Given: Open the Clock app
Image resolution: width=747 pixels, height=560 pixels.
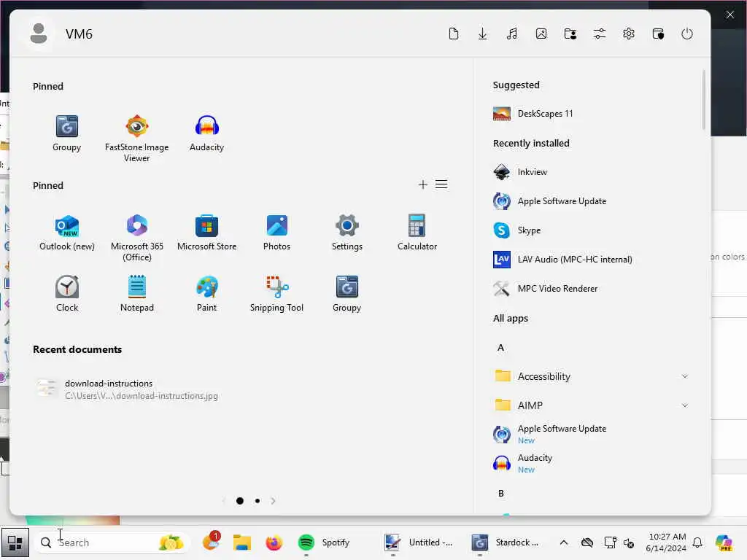Looking at the screenshot, I should pyautogui.click(x=66, y=294).
